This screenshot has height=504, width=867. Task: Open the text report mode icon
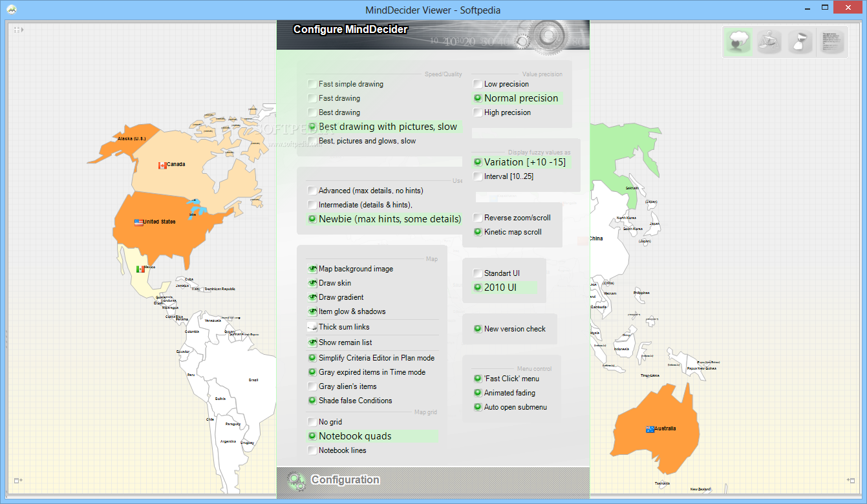coord(832,42)
